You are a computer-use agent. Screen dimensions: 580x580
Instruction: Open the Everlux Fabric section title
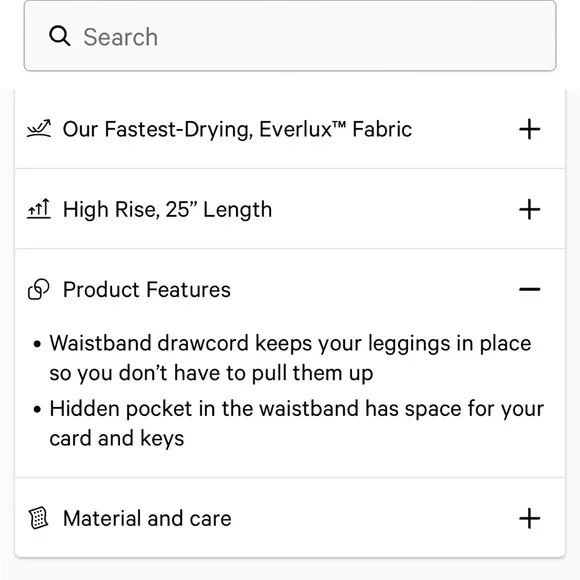pyautogui.click(x=237, y=129)
